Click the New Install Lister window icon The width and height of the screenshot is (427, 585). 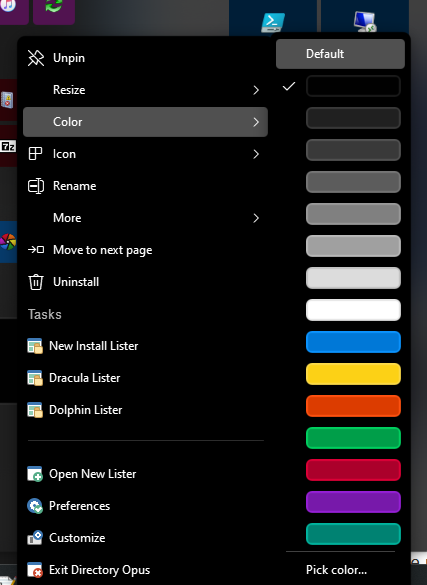(35, 346)
